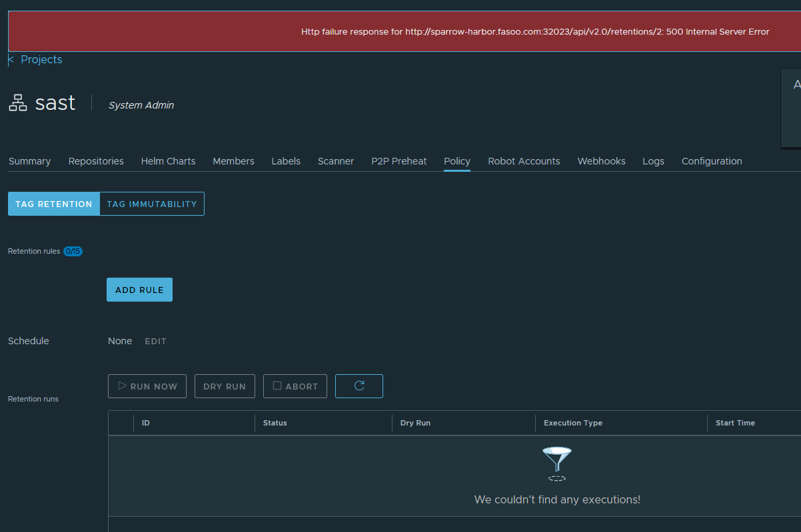Open the Summary tab

click(29, 161)
